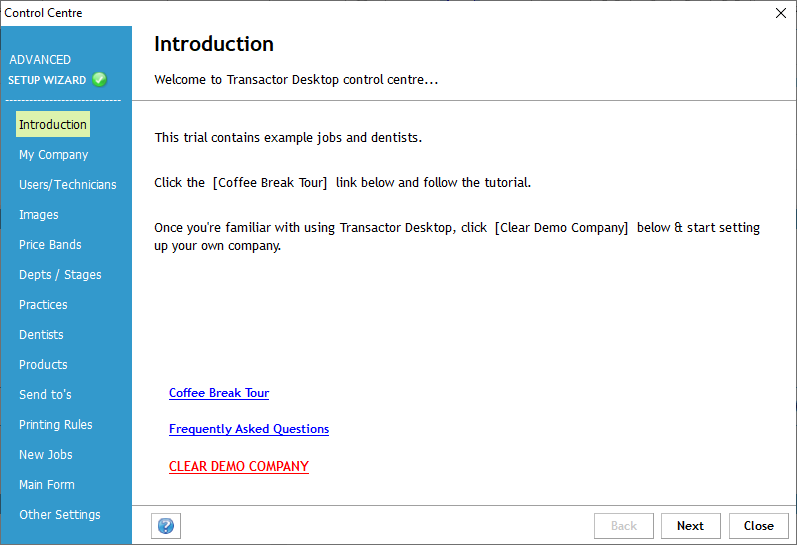Select New Jobs in sidebar

coord(46,455)
